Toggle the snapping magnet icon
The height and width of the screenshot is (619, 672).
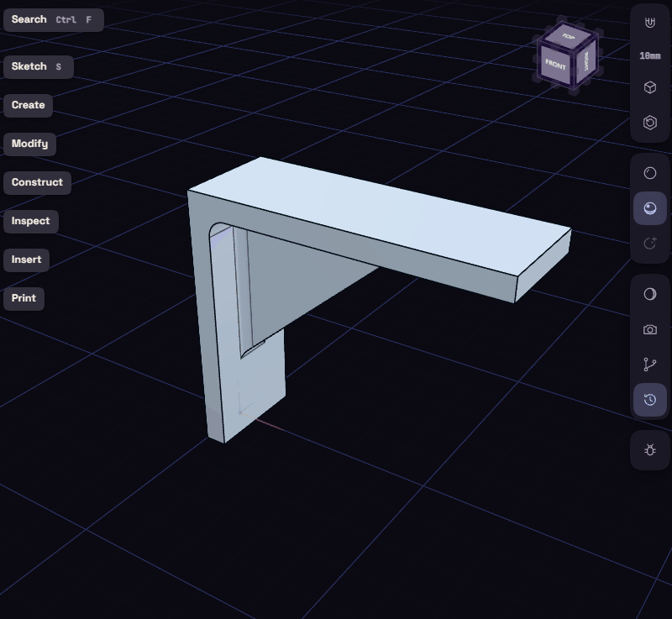[649, 23]
